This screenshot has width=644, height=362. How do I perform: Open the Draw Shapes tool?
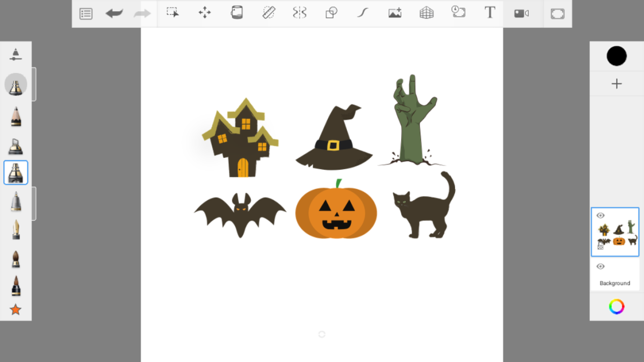tap(331, 13)
